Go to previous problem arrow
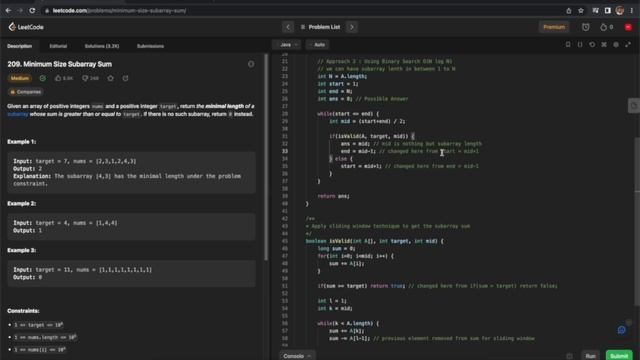Screen dimensions: 640x360 pyautogui.click(x=288, y=27)
